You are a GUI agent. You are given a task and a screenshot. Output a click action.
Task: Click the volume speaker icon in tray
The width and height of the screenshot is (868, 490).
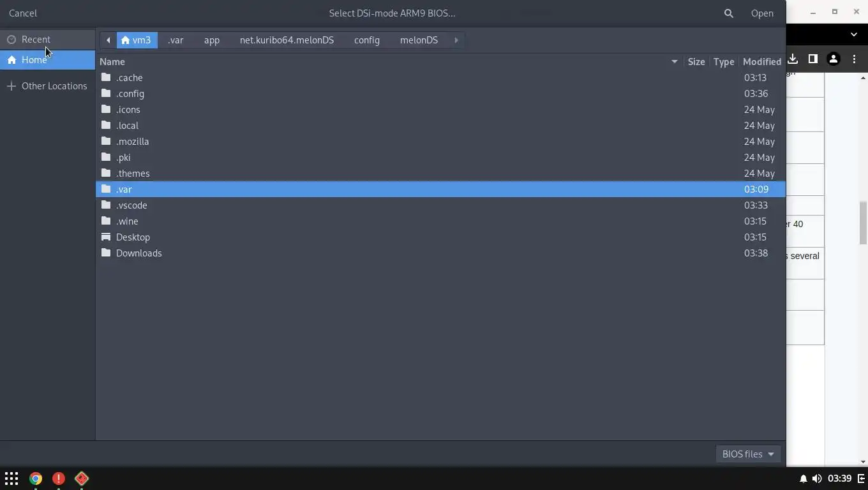[817, 479]
